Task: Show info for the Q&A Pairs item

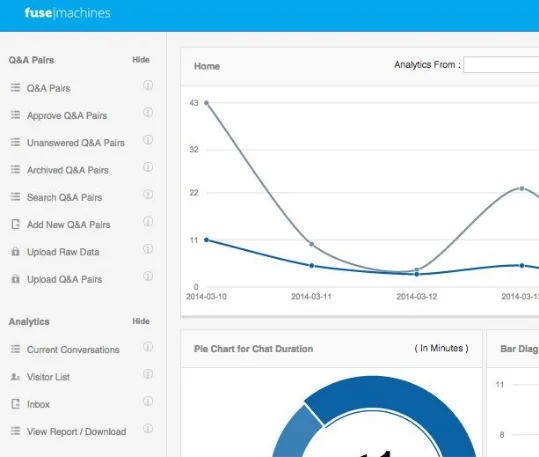Action: 148,85
